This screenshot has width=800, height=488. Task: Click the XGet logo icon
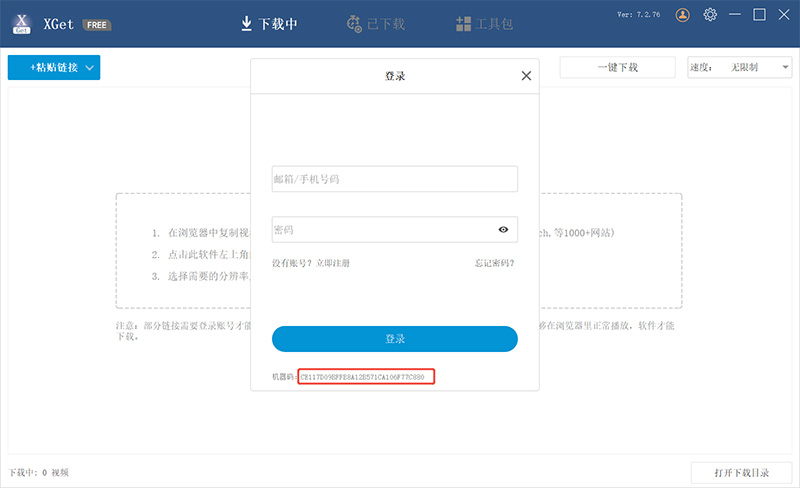coord(21,23)
